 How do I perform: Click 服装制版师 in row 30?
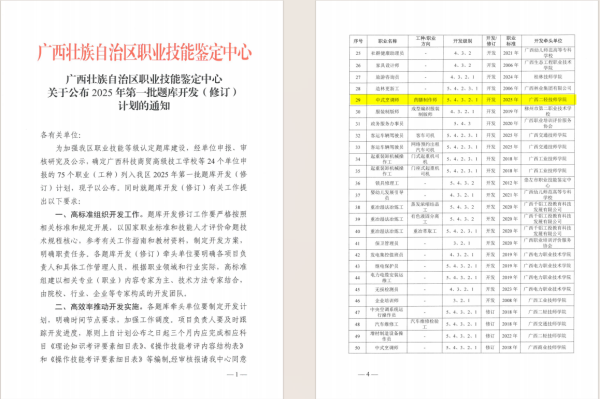tap(387, 112)
